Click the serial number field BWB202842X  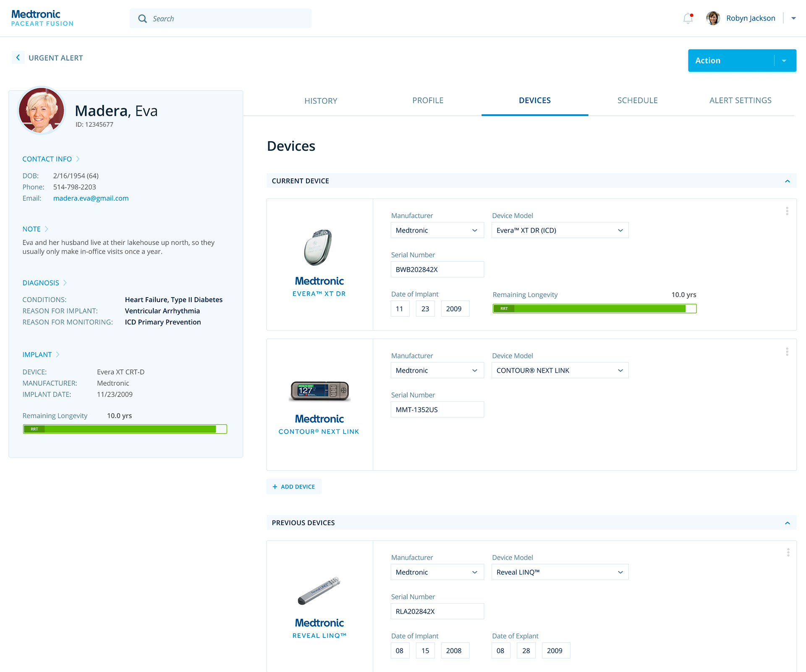tap(437, 269)
